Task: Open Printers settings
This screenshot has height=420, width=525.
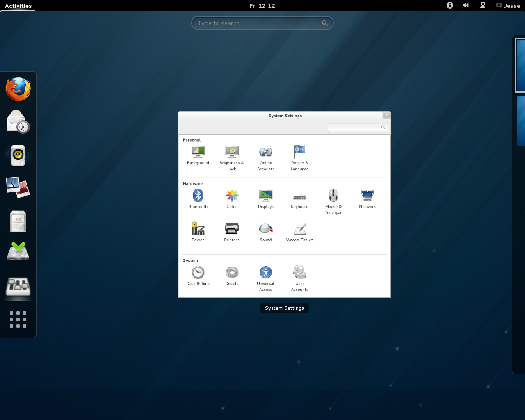Action: coord(232,232)
